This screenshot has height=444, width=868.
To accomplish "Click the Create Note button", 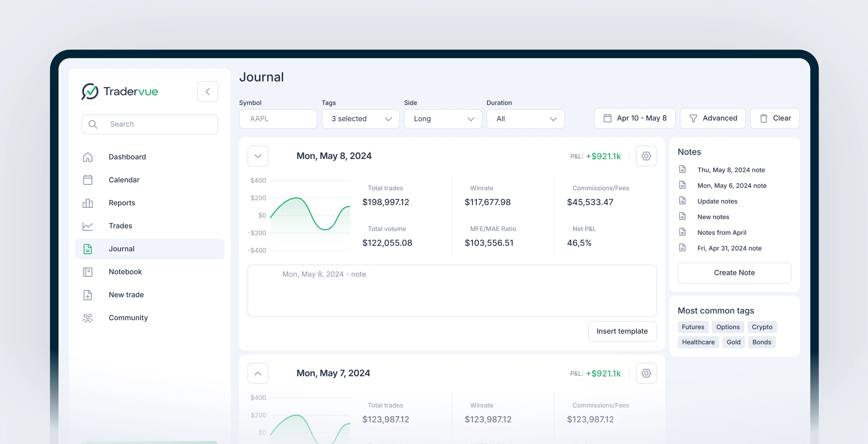I will click(734, 273).
